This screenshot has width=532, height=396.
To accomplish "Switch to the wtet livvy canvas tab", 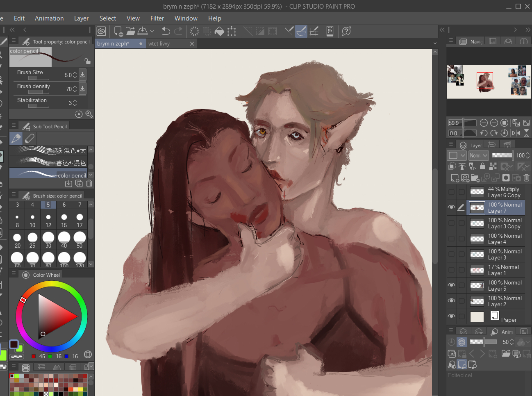I will (x=159, y=43).
